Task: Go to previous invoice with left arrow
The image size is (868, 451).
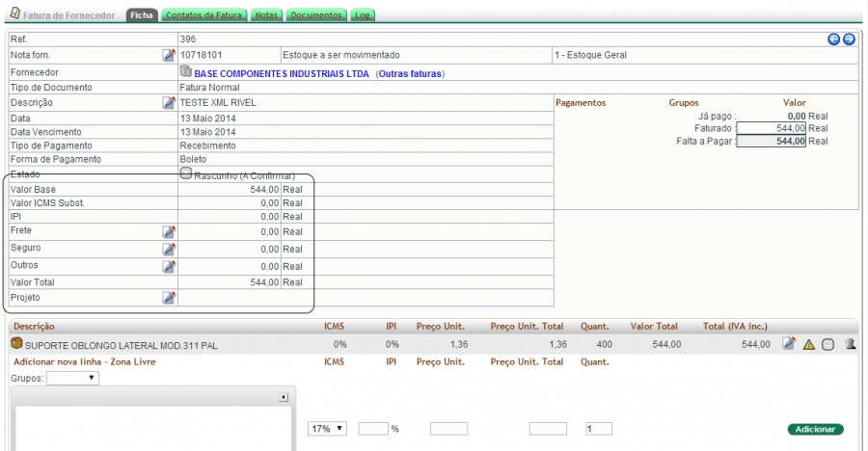Action: [834, 39]
